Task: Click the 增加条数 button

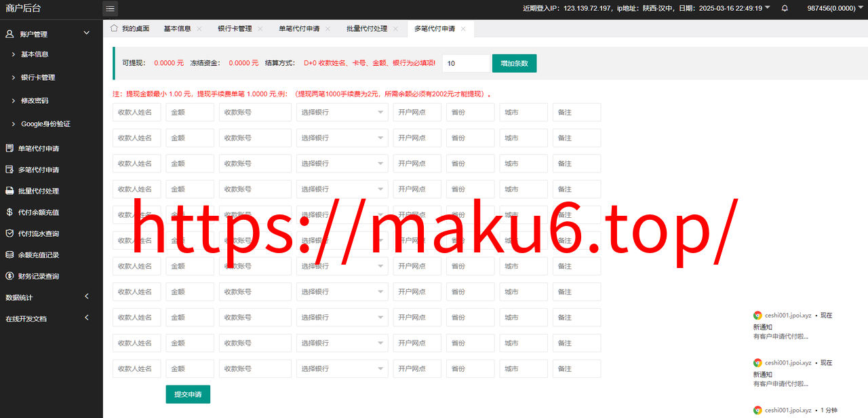Action: tap(514, 63)
